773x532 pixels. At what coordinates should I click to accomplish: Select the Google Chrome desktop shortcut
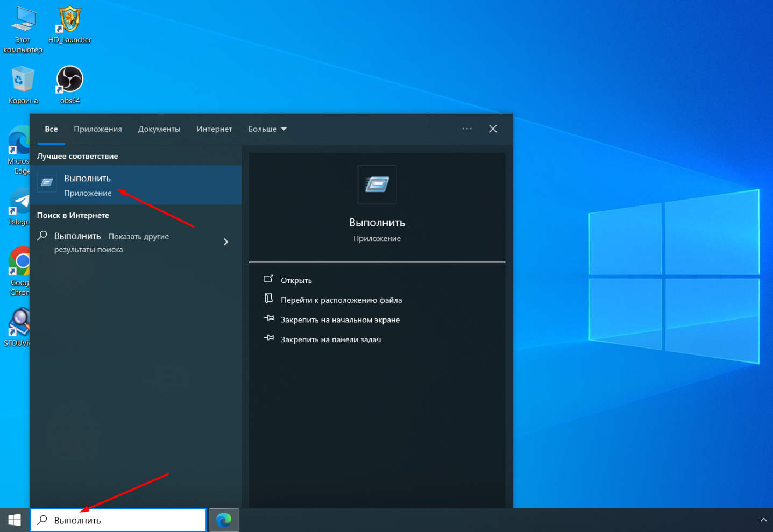(19, 272)
